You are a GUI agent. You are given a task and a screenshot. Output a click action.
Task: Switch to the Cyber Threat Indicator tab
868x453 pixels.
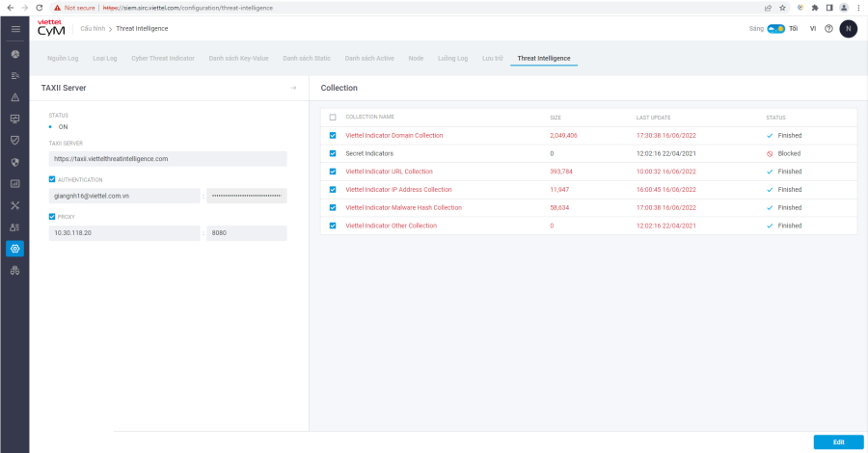pos(163,58)
